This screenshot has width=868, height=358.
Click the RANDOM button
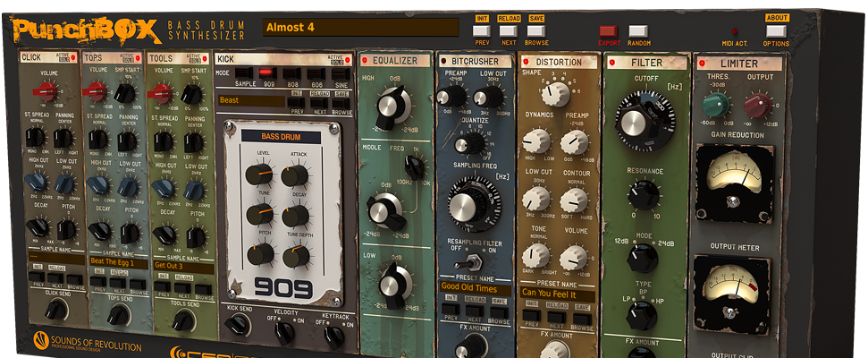pyautogui.click(x=638, y=31)
